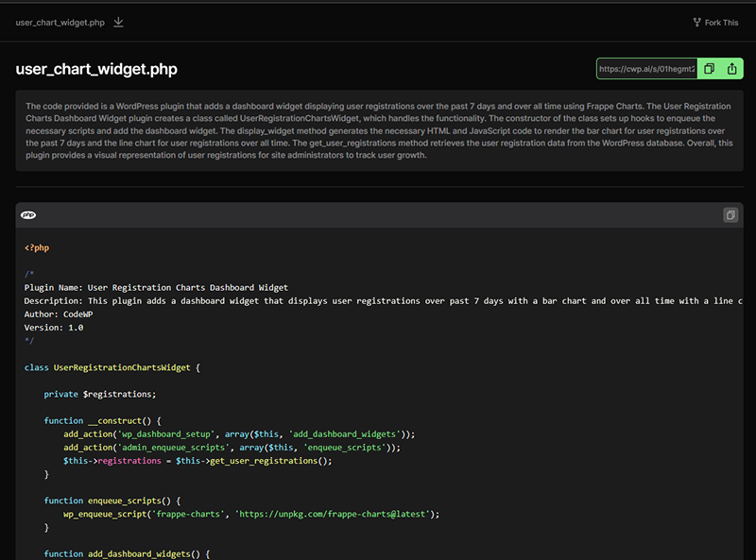Click the user_chart_widget.php page heading
This screenshot has width=756, height=560.
(96, 69)
